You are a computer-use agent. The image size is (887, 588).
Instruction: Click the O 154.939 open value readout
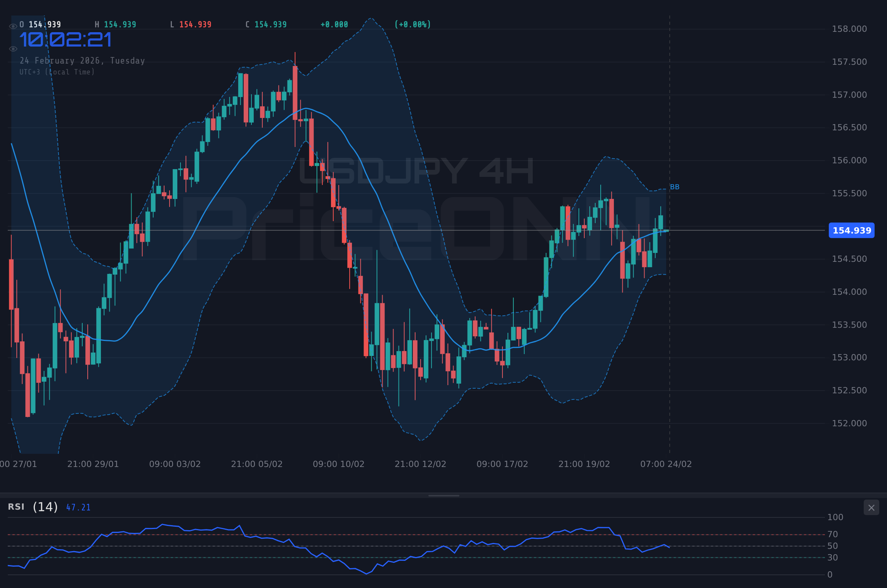(40, 24)
